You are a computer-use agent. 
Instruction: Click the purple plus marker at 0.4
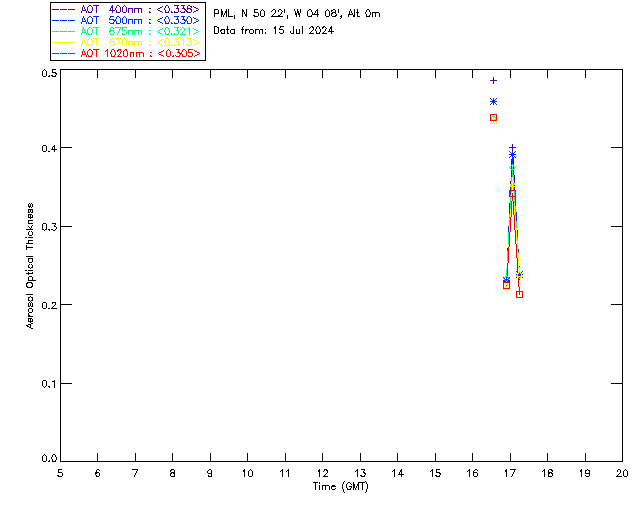click(513, 147)
